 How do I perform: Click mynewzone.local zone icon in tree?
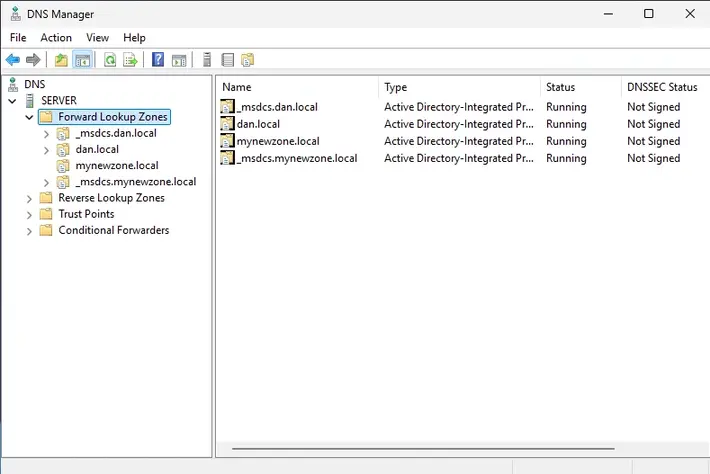(63, 166)
